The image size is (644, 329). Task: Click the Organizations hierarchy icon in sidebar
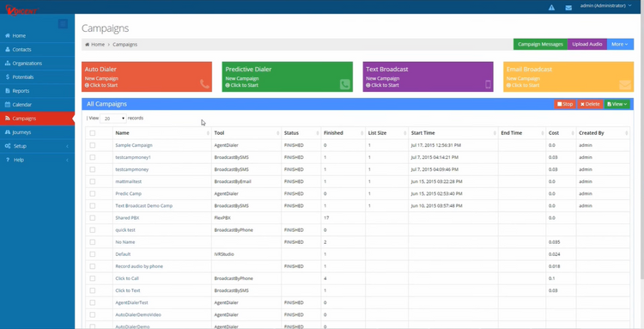click(x=8, y=64)
